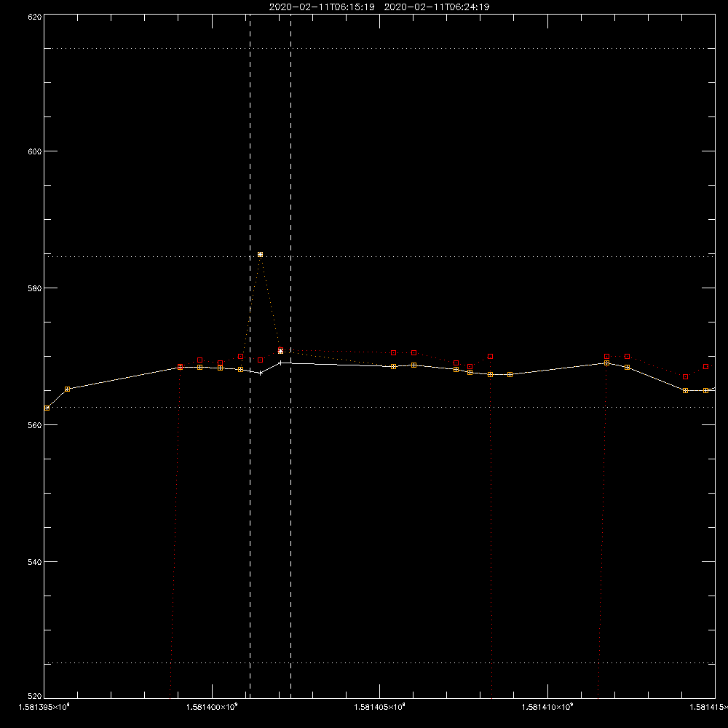This screenshot has width=728, height=728.
Task: Click the start timestamp 2020-02-11T06:15:19 in title
Action: pos(322,7)
